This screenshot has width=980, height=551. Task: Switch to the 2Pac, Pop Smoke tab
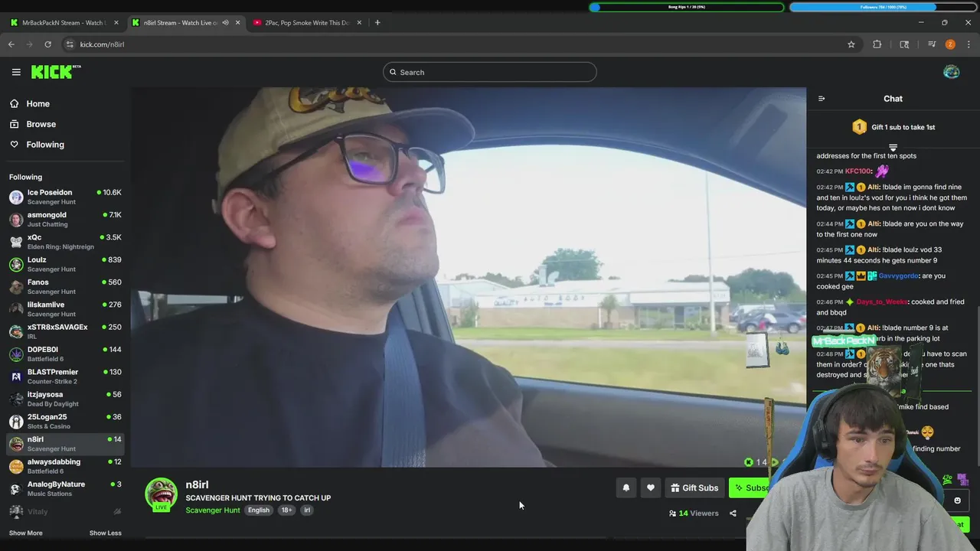pos(308,22)
